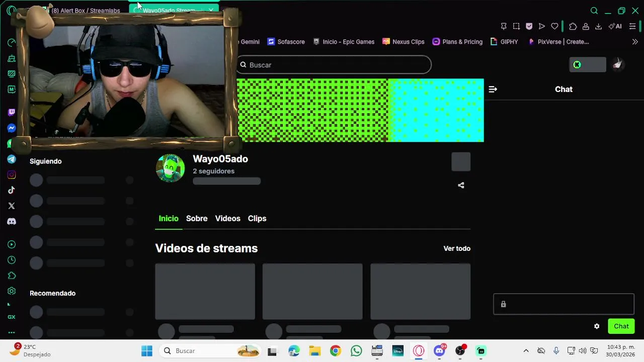
Task: Open File Explorer from taskbar
Action: (x=314, y=351)
